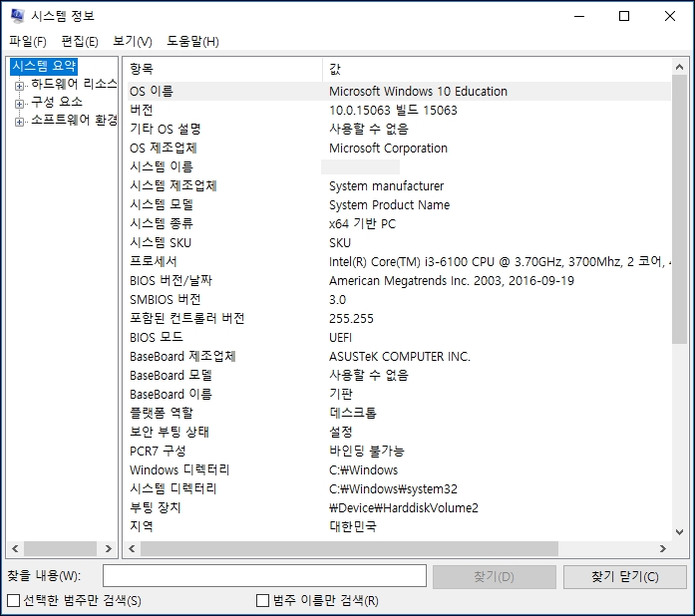Enable 범주 이름만 검색(R) checkbox
Viewport: 695px width, 616px height.
tap(263, 600)
